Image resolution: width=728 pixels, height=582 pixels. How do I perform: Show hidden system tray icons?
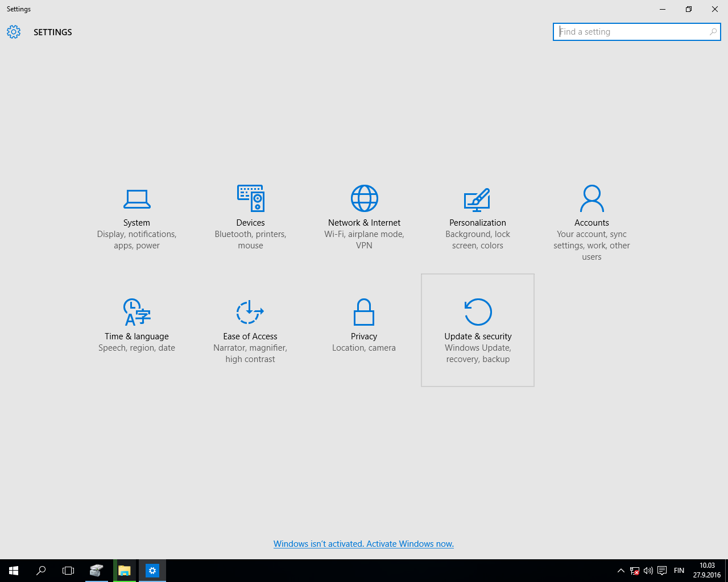pos(621,571)
